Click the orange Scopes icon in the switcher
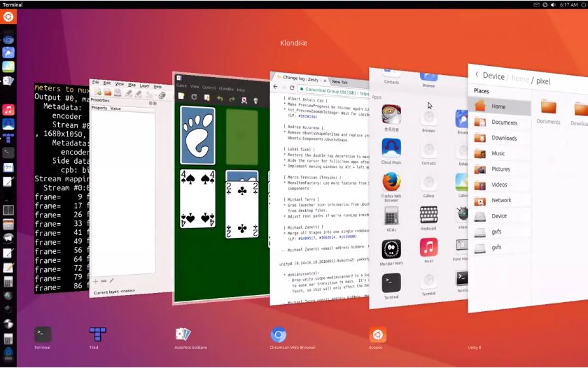 pos(377,335)
